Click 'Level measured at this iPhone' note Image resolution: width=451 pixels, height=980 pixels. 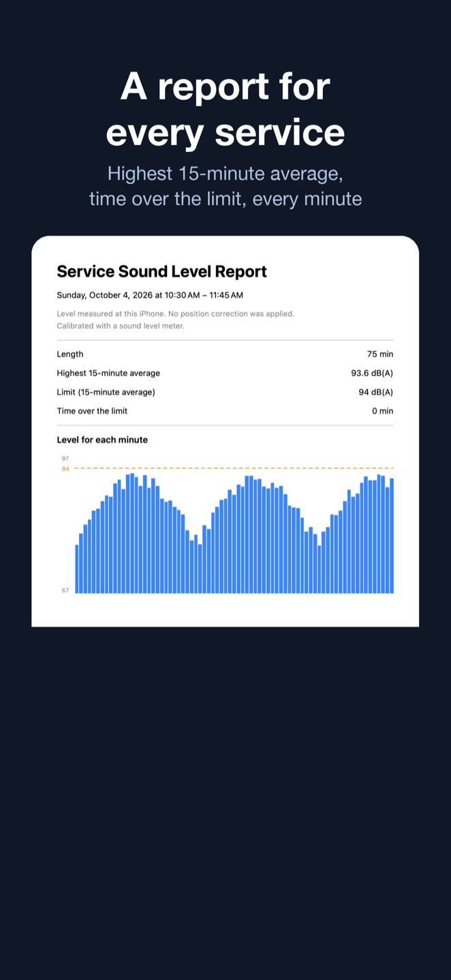tap(175, 314)
